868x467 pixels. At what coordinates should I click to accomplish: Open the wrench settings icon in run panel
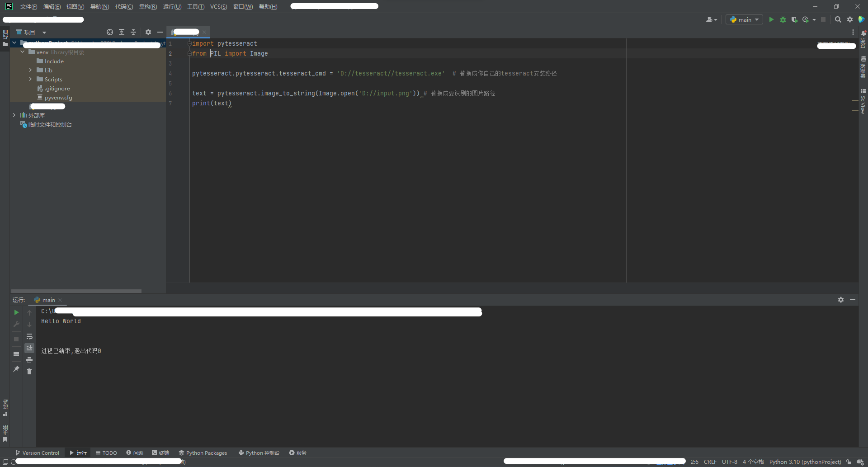coord(16,324)
